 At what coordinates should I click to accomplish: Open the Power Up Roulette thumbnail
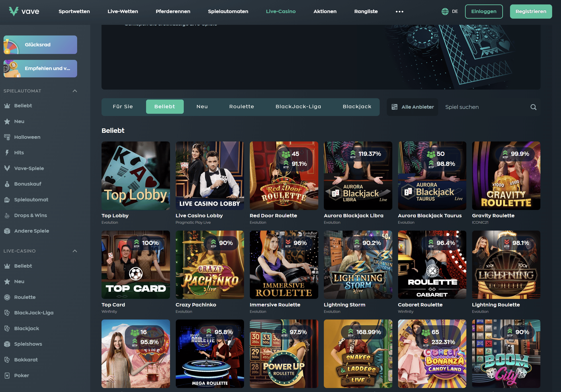[x=284, y=354]
